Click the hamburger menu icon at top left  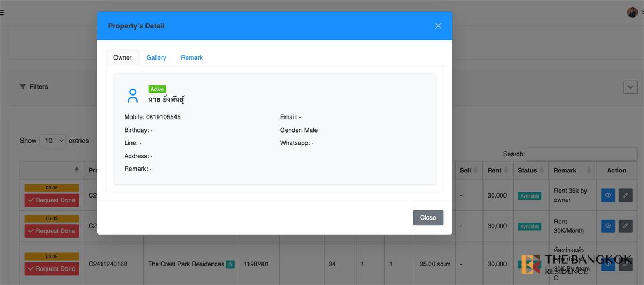pyautogui.click(x=2, y=12)
